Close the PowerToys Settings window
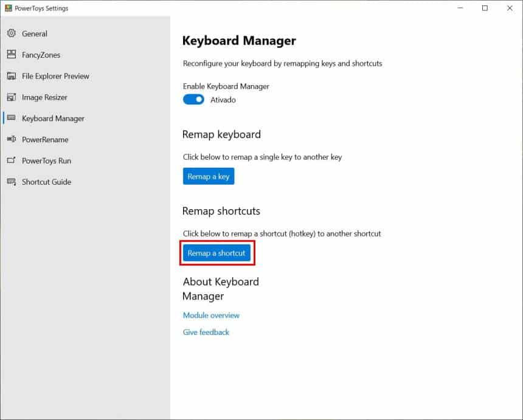The image size is (523, 420). 510,8
